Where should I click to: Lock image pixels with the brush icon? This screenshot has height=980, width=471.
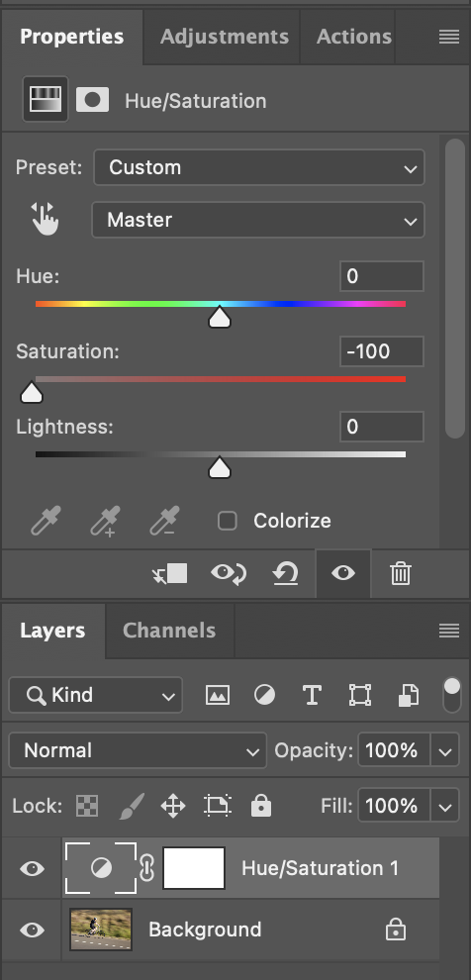pyautogui.click(x=132, y=806)
